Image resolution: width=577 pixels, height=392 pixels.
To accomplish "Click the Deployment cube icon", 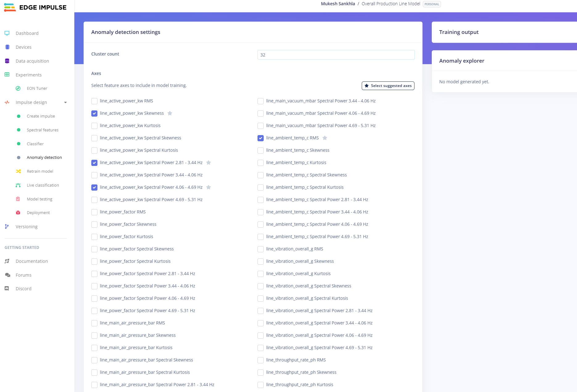I will 18,213.
